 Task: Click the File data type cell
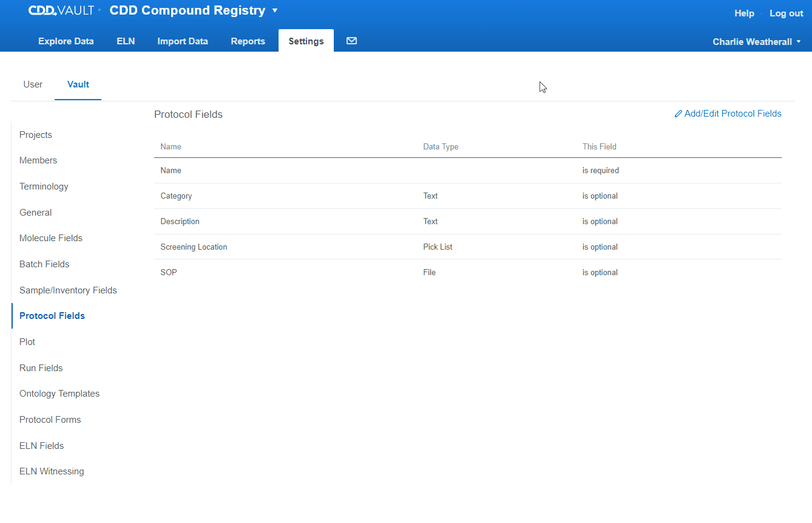pyautogui.click(x=430, y=273)
